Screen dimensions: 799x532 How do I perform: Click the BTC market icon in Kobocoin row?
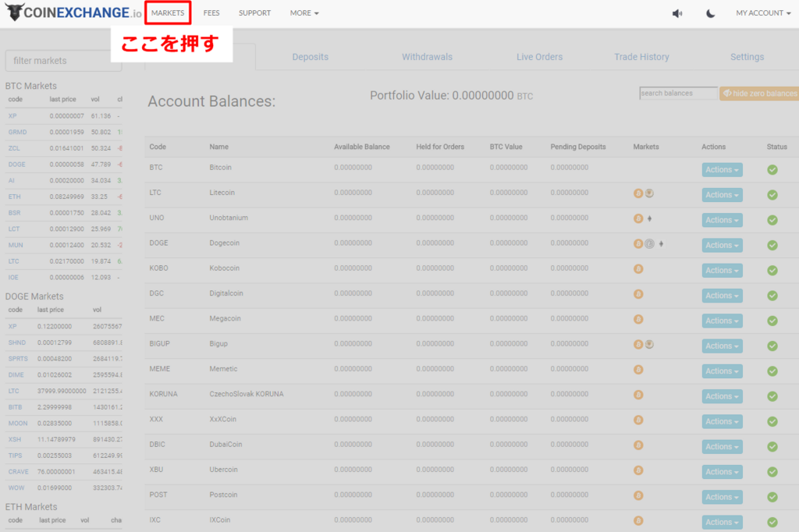(638, 268)
